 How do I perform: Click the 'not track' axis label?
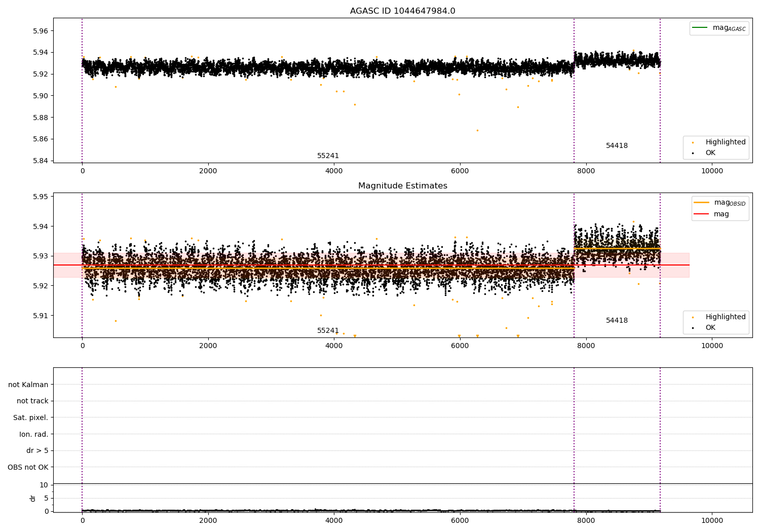(32, 401)
